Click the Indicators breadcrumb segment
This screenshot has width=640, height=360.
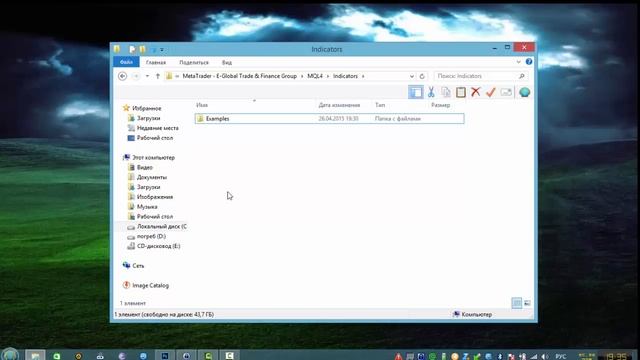[x=345, y=76]
